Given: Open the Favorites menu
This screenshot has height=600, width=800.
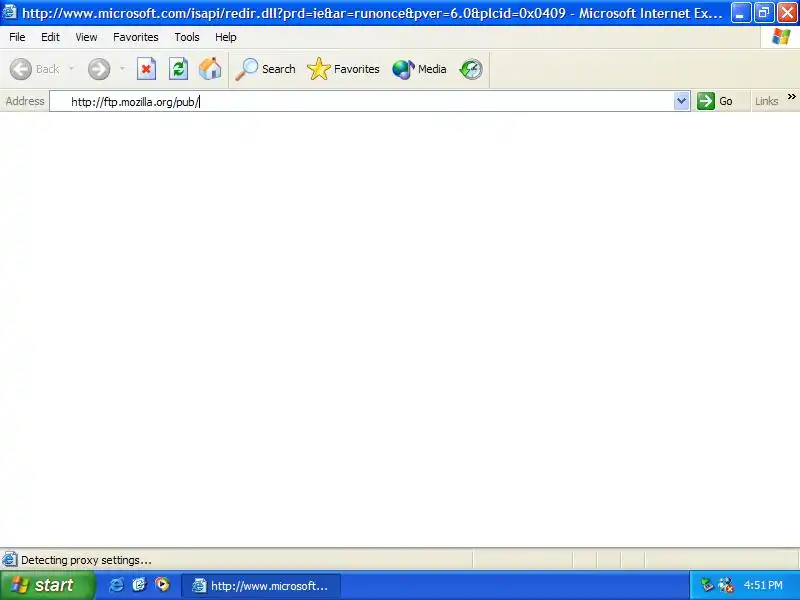Looking at the screenshot, I should tap(136, 37).
